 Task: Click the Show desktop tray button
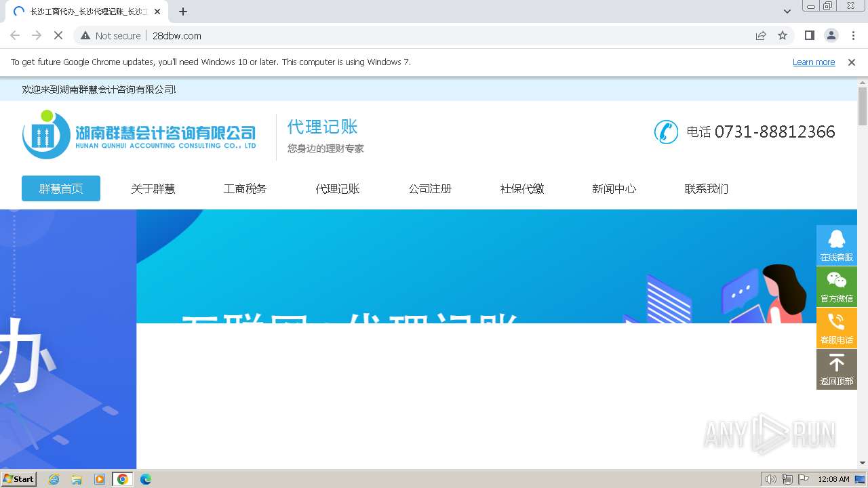click(861, 479)
